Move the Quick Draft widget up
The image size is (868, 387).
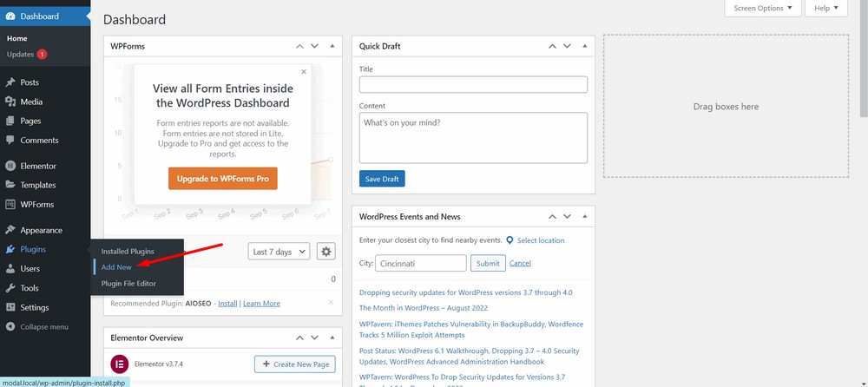point(552,47)
